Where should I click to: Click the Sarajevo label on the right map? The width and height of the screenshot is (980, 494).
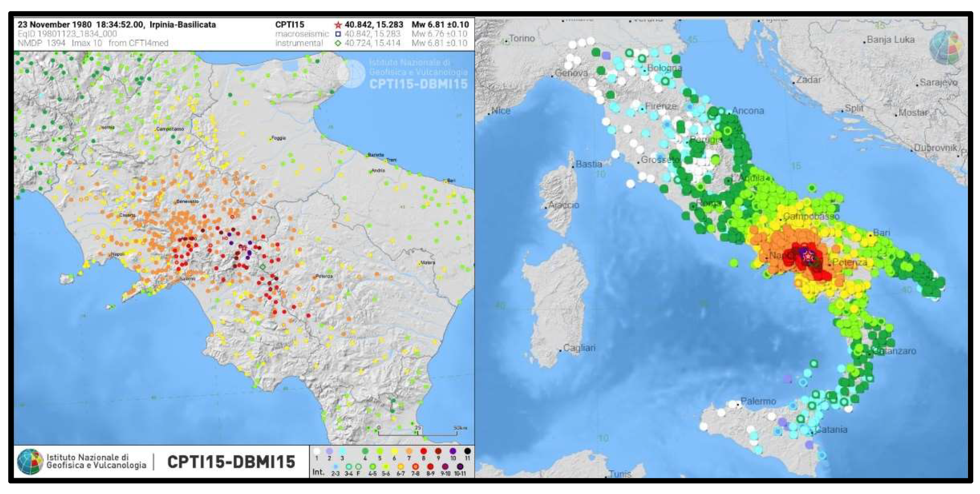click(x=938, y=82)
